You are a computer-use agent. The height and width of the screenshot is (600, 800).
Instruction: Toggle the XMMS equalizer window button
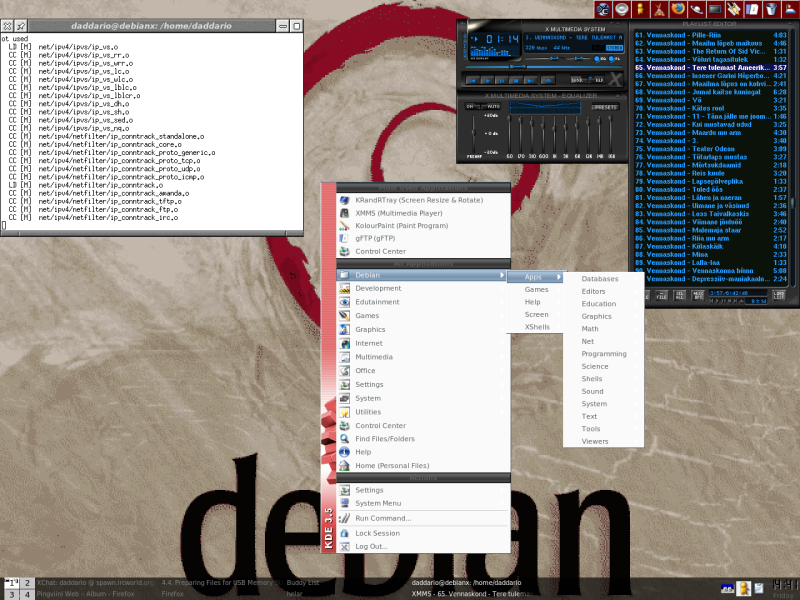point(597,59)
